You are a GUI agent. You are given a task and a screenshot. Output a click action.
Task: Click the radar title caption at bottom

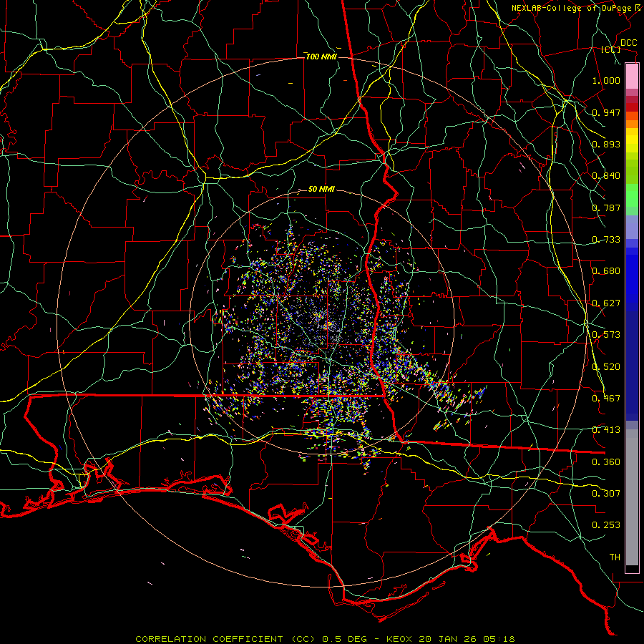(x=325, y=639)
